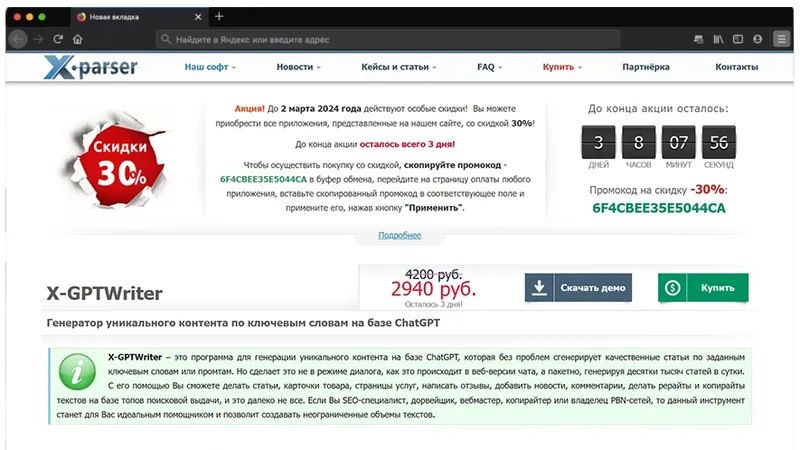This screenshot has width=800, height=450.
Task: Open the browser library icon
Action: pyautogui.click(x=718, y=39)
